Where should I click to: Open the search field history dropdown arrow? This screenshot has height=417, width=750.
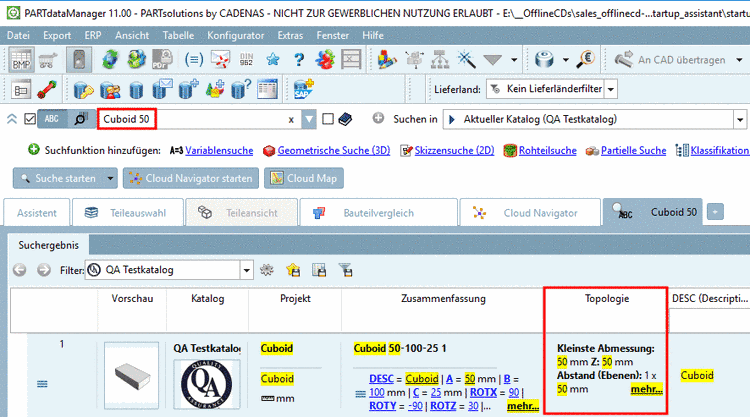point(309,120)
